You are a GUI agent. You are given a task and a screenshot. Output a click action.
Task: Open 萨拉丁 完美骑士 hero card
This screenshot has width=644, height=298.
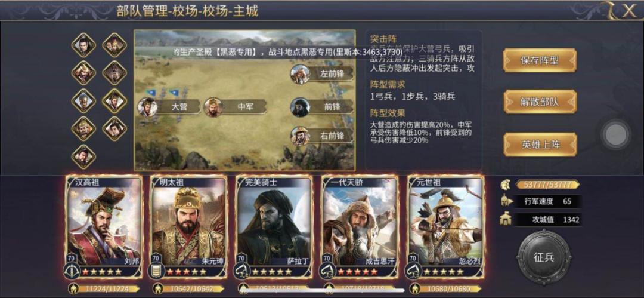pos(274,227)
